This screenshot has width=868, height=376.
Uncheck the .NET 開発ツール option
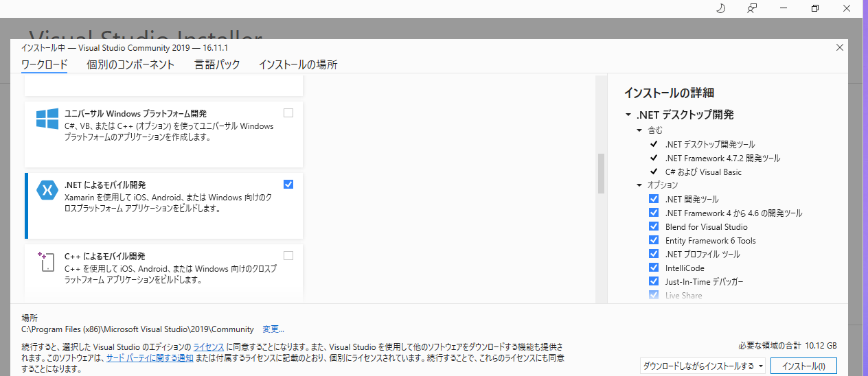pyautogui.click(x=654, y=199)
